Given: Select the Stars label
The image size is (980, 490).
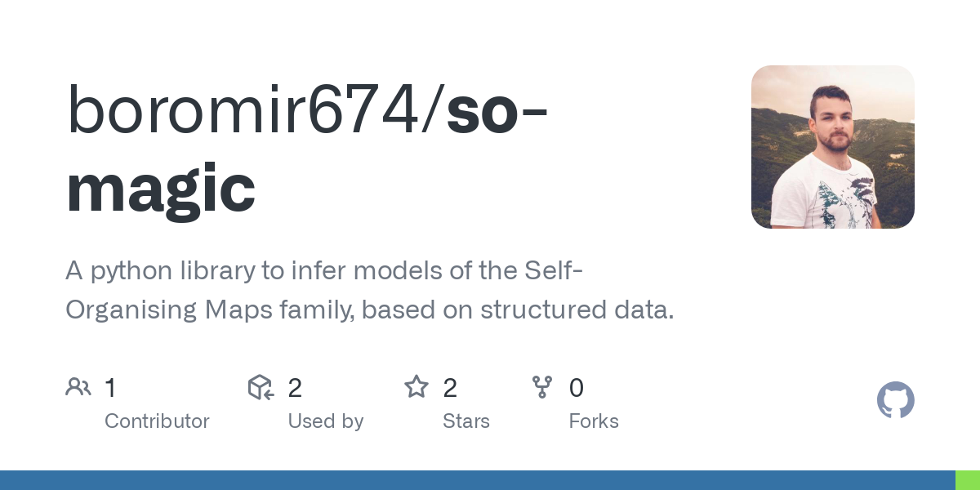Looking at the screenshot, I should coord(465,421).
